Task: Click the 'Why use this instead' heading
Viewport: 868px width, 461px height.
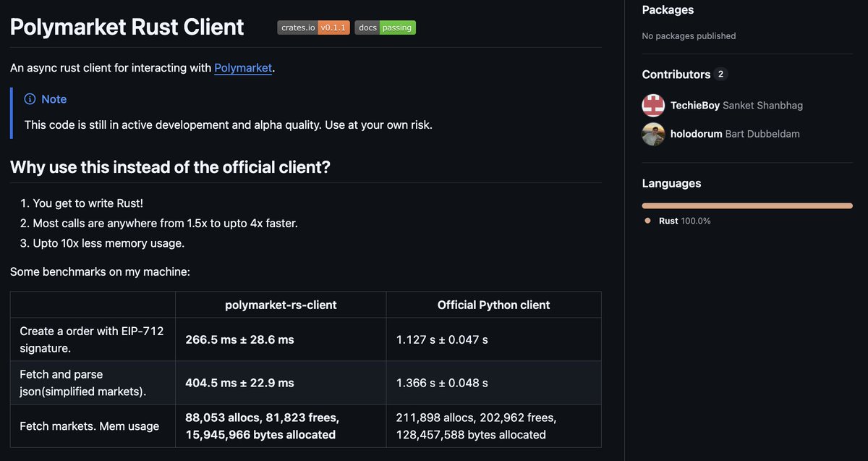Action: click(x=170, y=167)
